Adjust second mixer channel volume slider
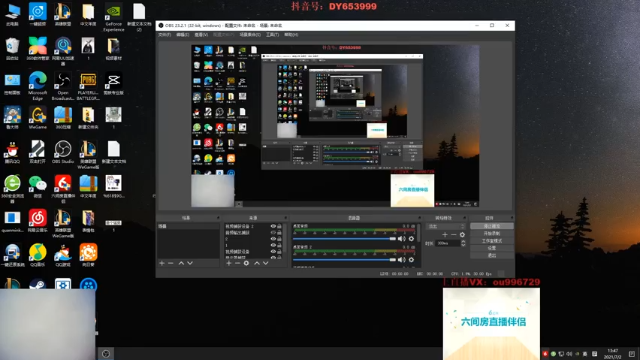 344,260
